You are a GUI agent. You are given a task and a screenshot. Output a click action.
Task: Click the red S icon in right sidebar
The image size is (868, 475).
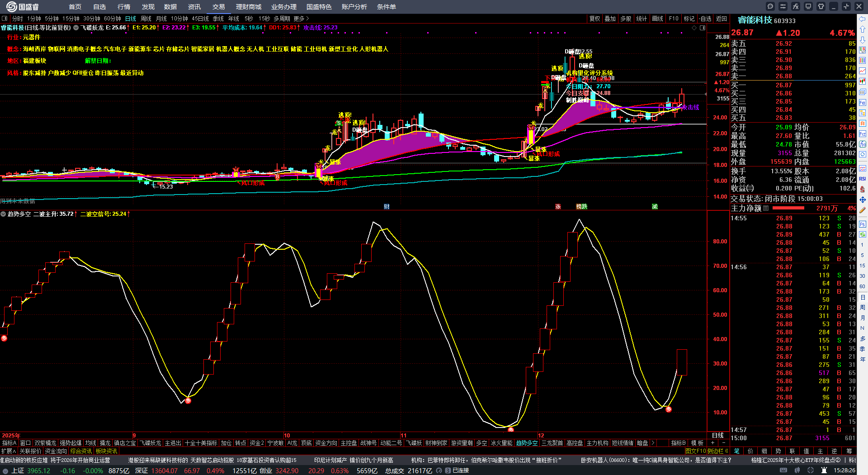tap(863, 189)
